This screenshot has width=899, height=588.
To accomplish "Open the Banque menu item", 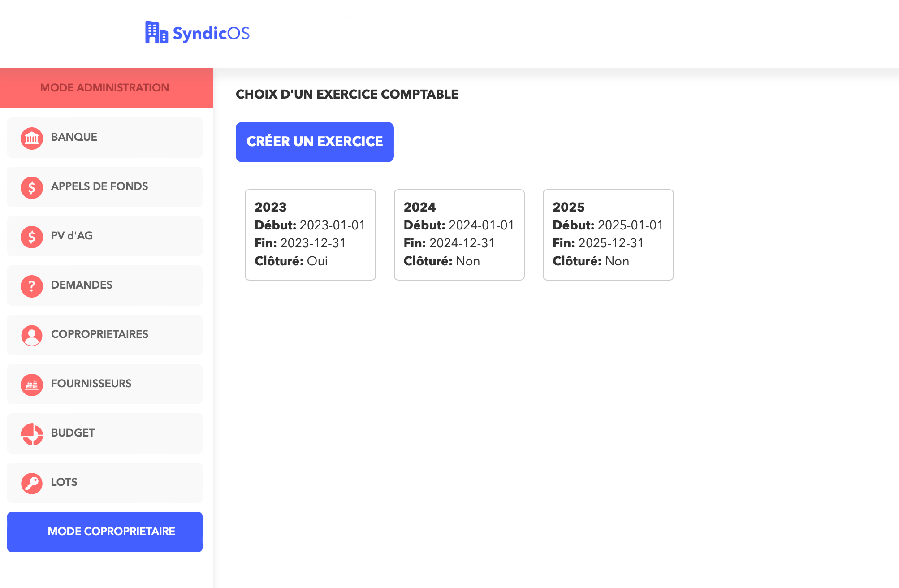I will [105, 138].
